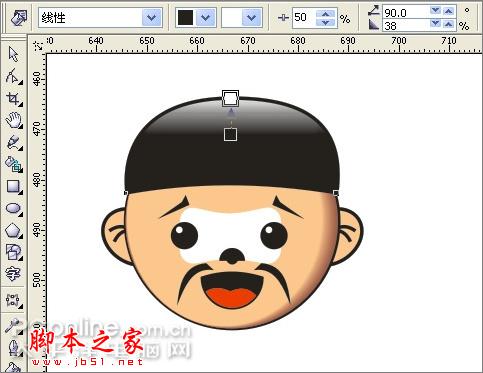The width and height of the screenshot is (483, 373).
Task: Click the character's right ear
Action: tap(350, 236)
